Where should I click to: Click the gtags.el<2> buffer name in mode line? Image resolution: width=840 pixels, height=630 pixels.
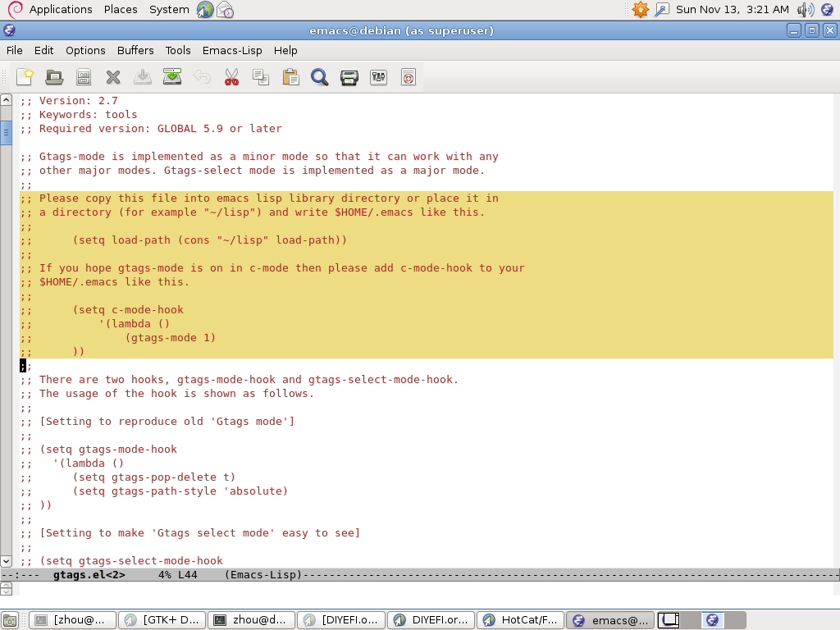[x=89, y=575]
